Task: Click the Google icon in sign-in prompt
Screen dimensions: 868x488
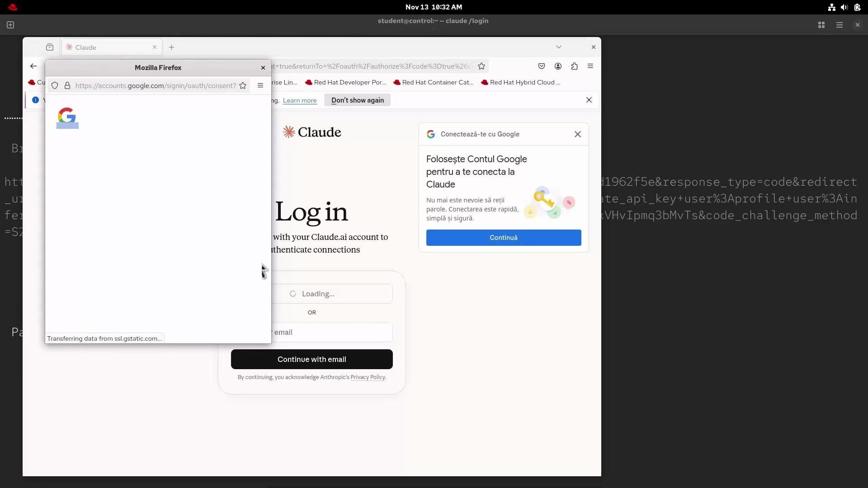Action: pyautogui.click(x=431, y=134)
